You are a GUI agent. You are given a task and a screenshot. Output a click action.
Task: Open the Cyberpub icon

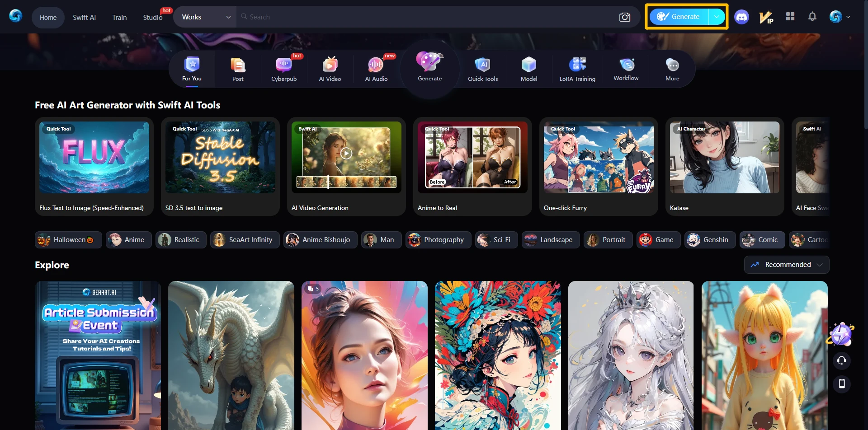pos(284,65)
